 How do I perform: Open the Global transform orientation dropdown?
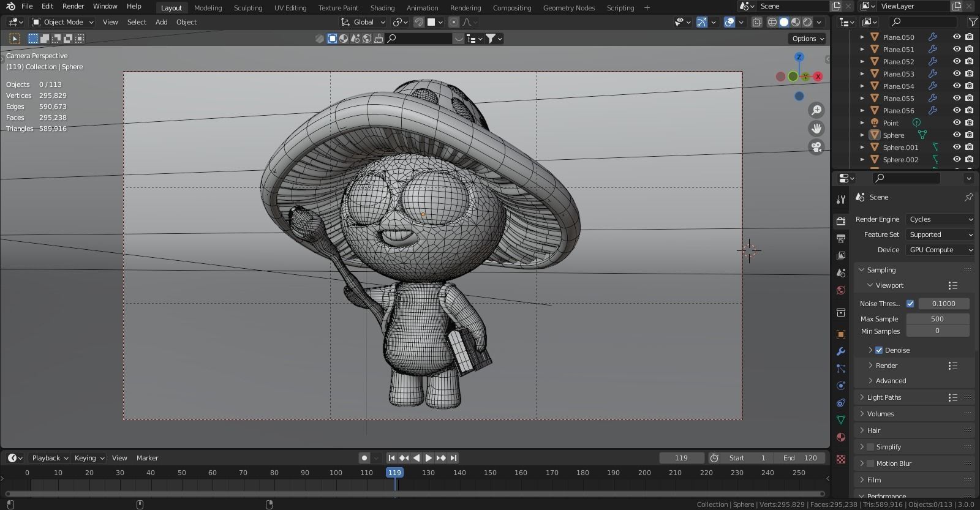tap(363, 22)
